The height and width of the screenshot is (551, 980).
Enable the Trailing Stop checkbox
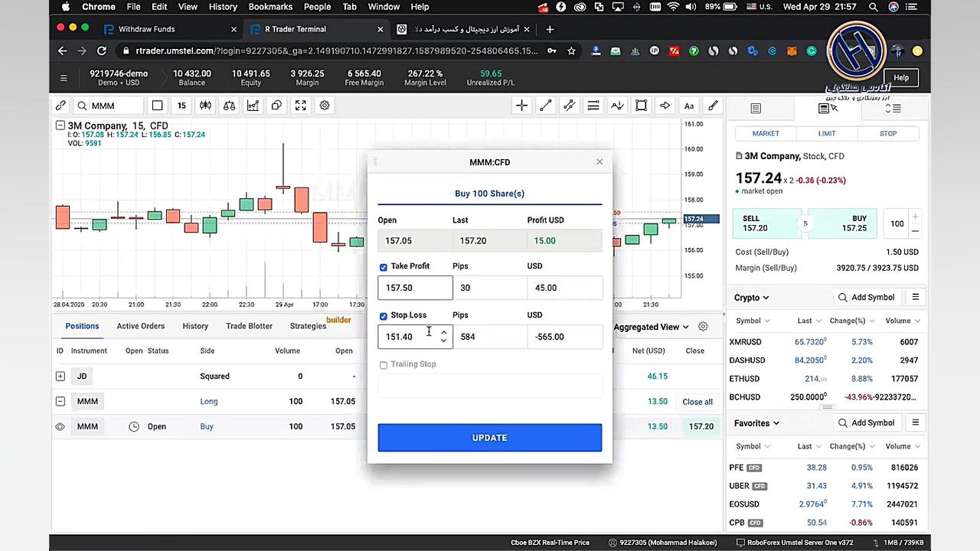(384, 365)
